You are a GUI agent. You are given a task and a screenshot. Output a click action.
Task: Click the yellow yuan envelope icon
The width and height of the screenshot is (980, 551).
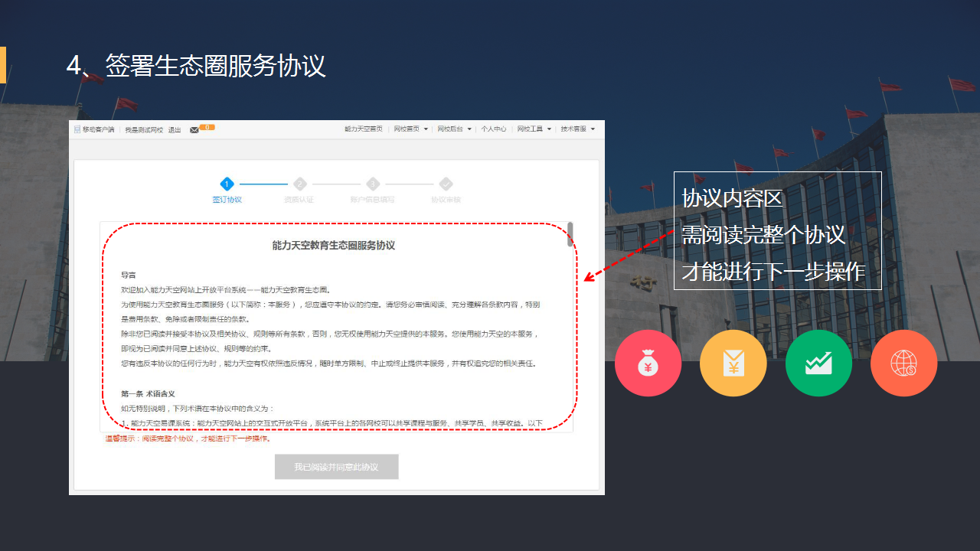click(733, 364)
